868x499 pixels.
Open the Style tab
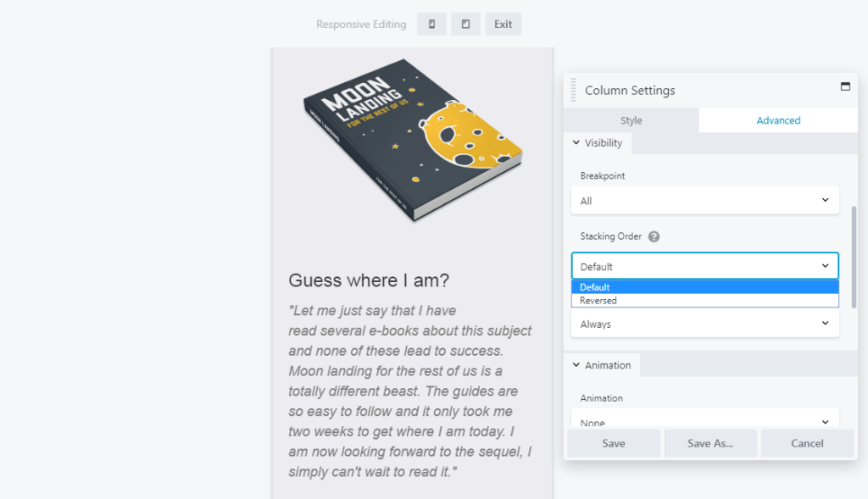[631, 120]
